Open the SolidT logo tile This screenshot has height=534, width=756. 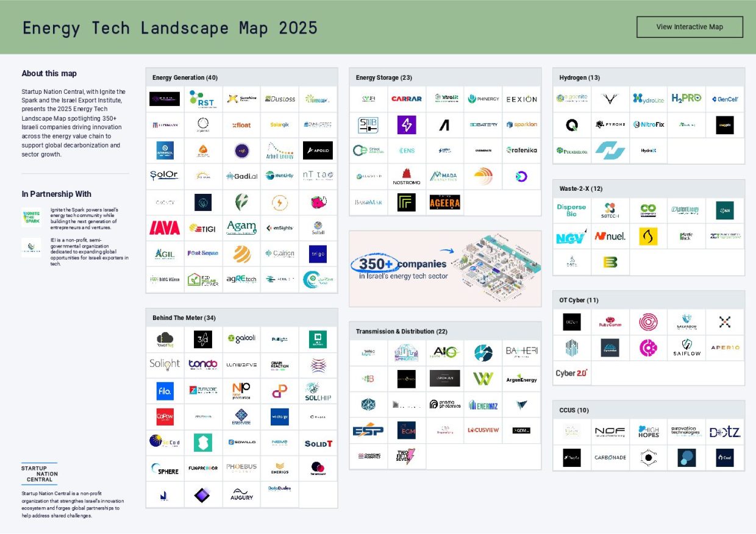(x=318, y=443)
